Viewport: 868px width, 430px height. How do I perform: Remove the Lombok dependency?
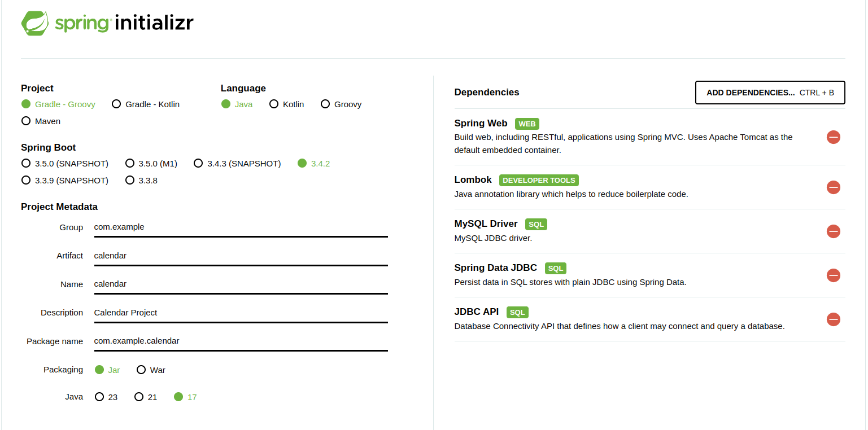(833, 187)
